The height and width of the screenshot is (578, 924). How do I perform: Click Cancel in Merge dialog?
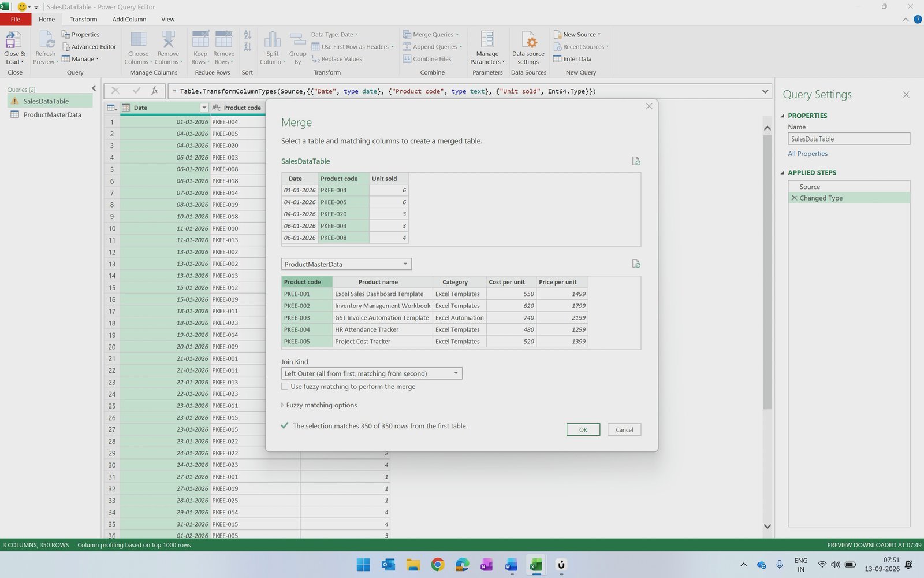pos(624,429)
